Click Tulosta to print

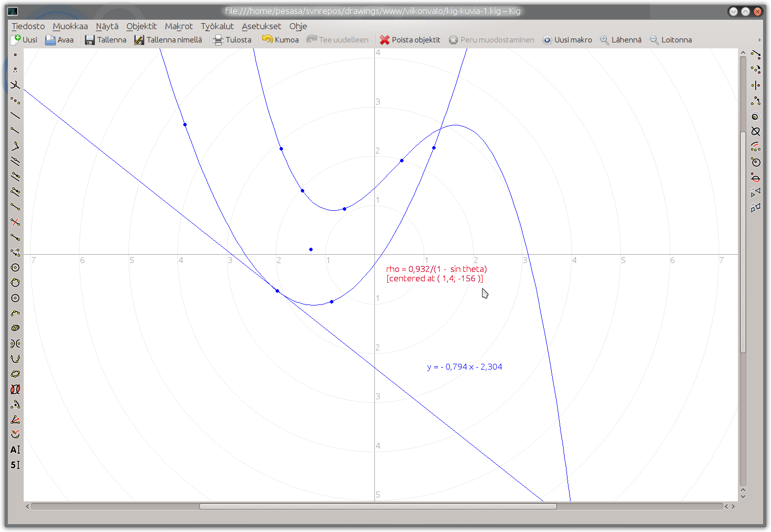pos(232,40)
